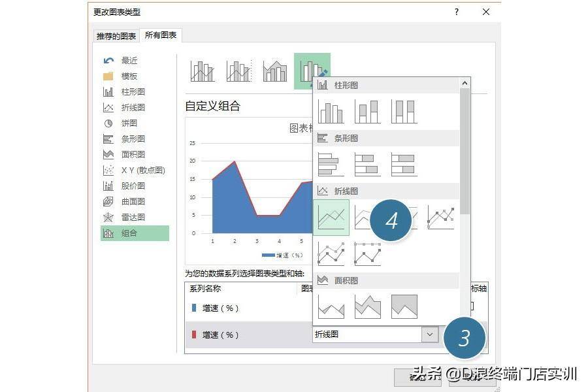Choose the line with markers chart icon
Viewport: 588px width, 392px height.
440,218
